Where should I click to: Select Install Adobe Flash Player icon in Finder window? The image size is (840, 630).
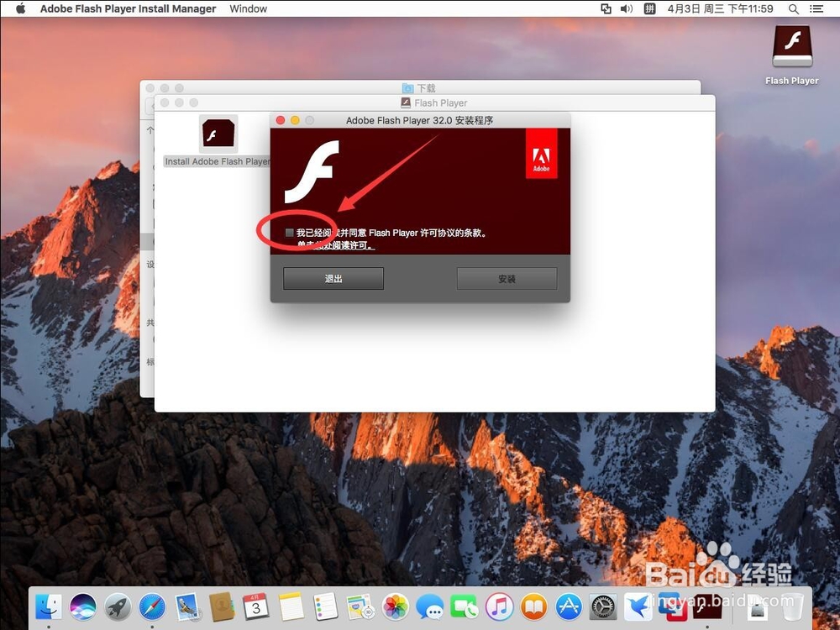[x=218, y=134]
